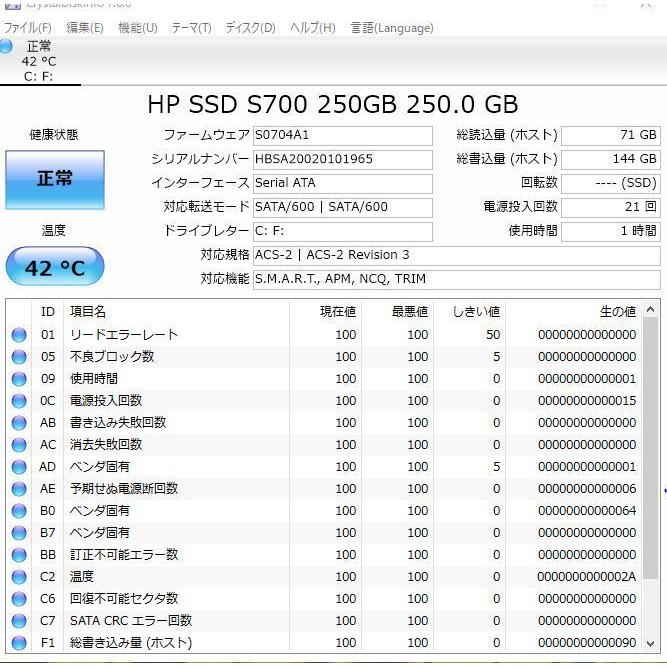Image resolution: width=667 pixels, height=667 pixels.
Task: Click the 項目名 column header
Action: coord(87,312)
